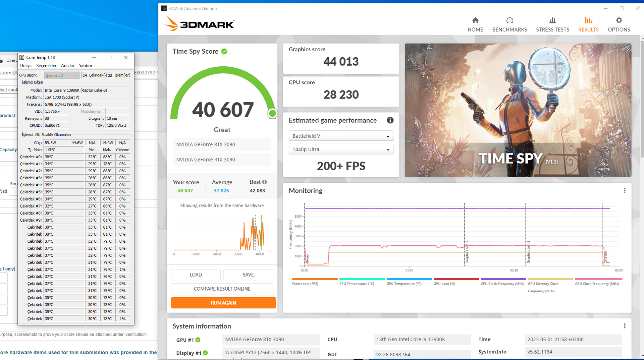This screenshot has height=360, width=644.
Task: Click the Time Spy preview image
Action: (518, 110)
